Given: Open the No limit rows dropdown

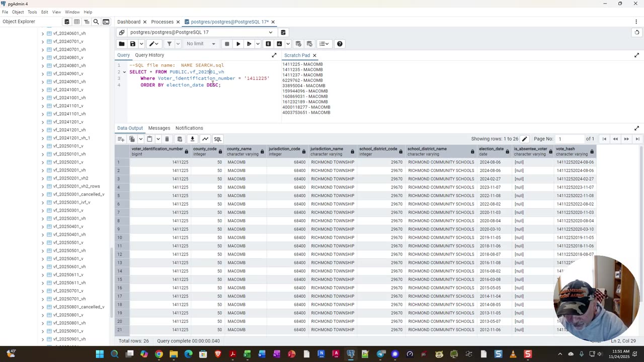Looking at the screenshot, I should pyautogui.click(x=201, y=44).
